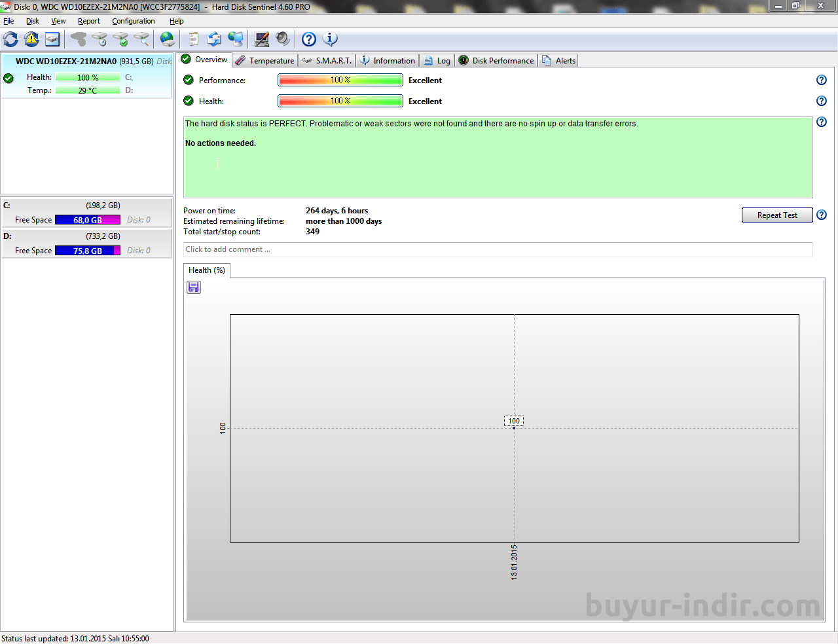
Task: Switch to the Information tab
Action: tap(388, 60)
